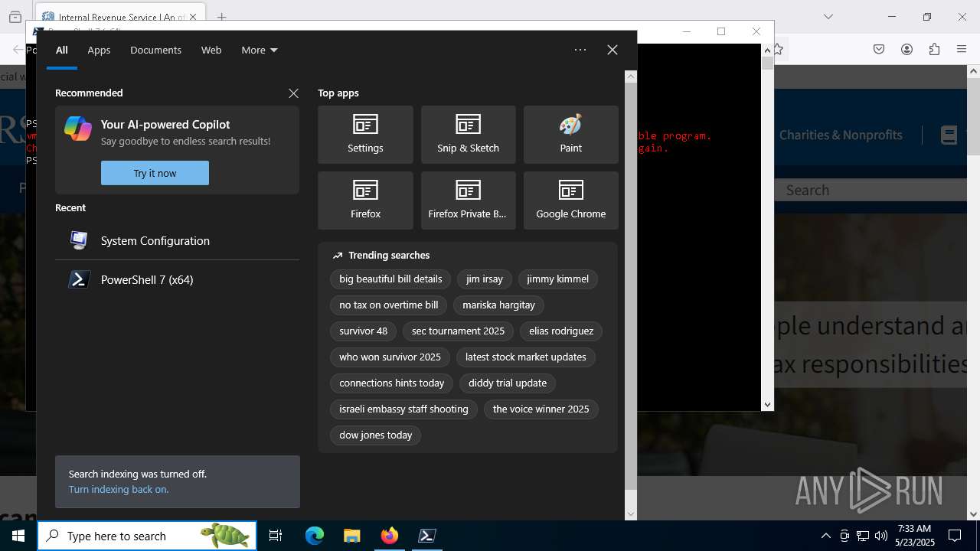980x551 pixels.
Task: Search trending diddy trial update
Action: coord(508,383)
